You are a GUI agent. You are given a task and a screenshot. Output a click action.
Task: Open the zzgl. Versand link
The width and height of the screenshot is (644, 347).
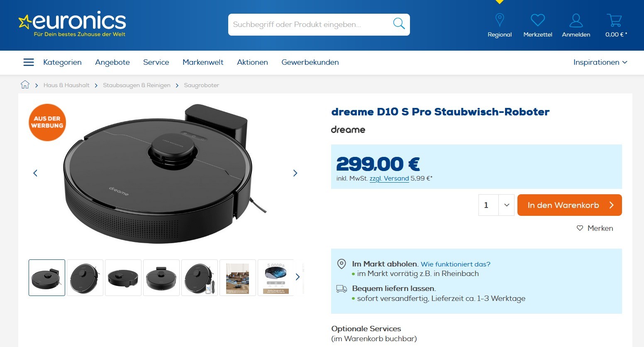tap(389, 178)
